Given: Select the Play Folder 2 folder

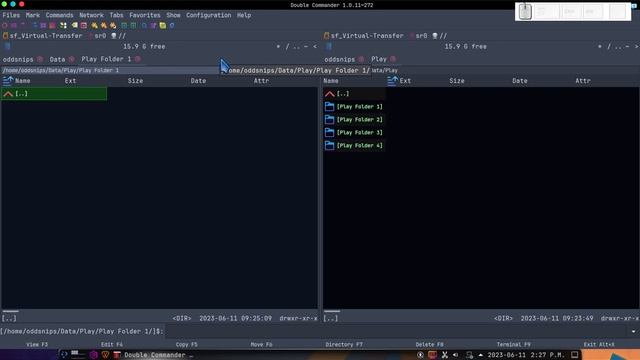Looking at the screenshot, I should point(354,120).
